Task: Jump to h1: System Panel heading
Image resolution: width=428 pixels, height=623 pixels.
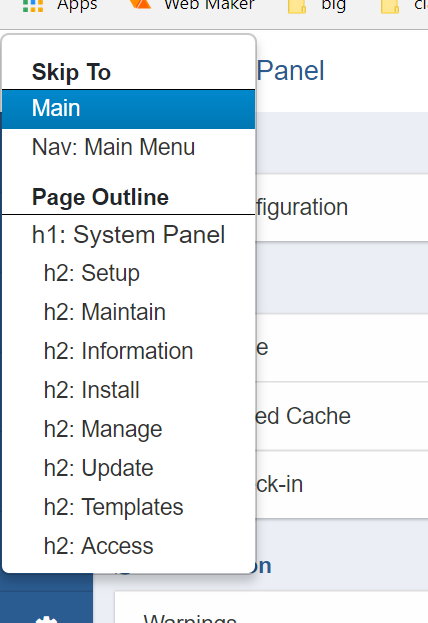Action: click(128, 234)
